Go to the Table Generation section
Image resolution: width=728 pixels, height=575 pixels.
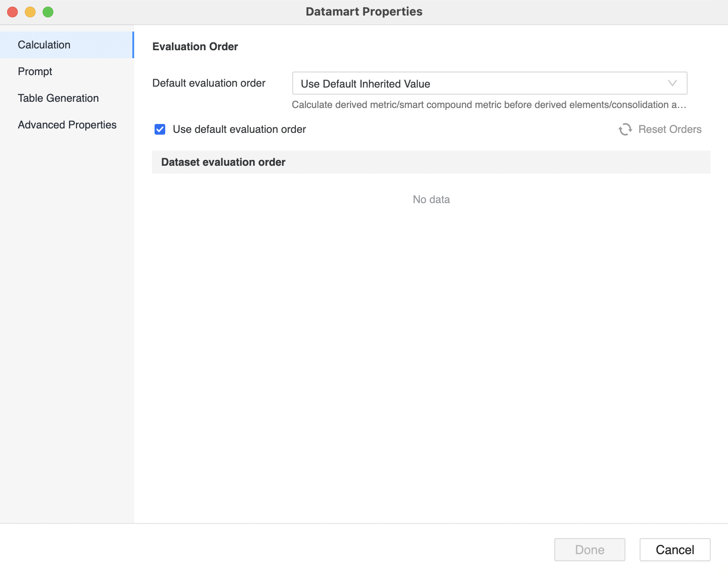click(x=58, y=98)
